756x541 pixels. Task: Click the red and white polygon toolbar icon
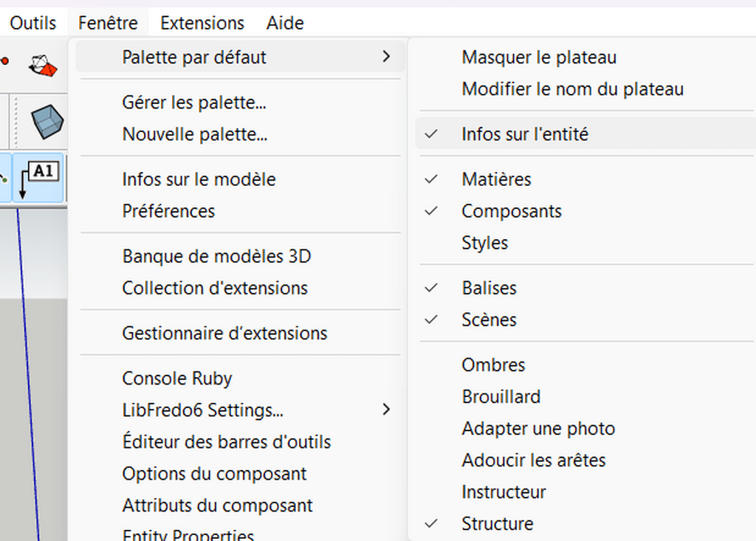click(43, 65)
